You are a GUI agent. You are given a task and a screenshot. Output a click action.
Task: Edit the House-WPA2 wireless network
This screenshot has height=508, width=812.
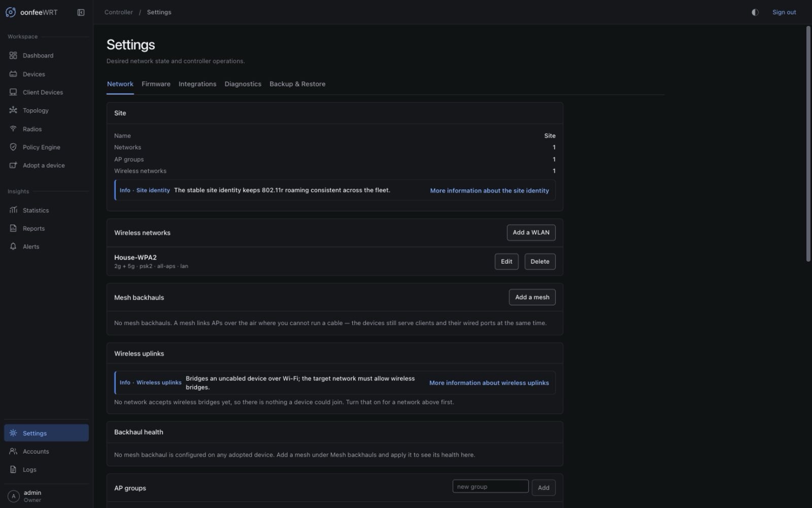(x=506, y=262)
